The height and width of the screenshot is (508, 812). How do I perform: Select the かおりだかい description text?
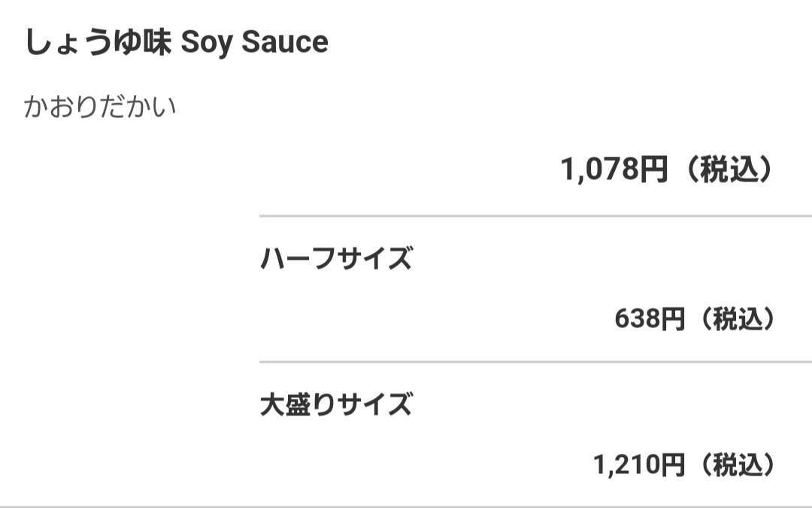pyautogui.click(x=100, y=107)
